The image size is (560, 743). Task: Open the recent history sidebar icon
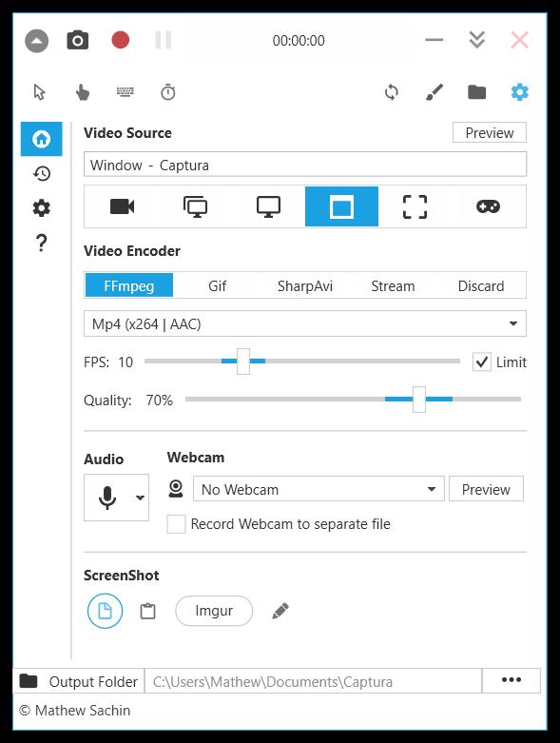[x=42, y=174]
